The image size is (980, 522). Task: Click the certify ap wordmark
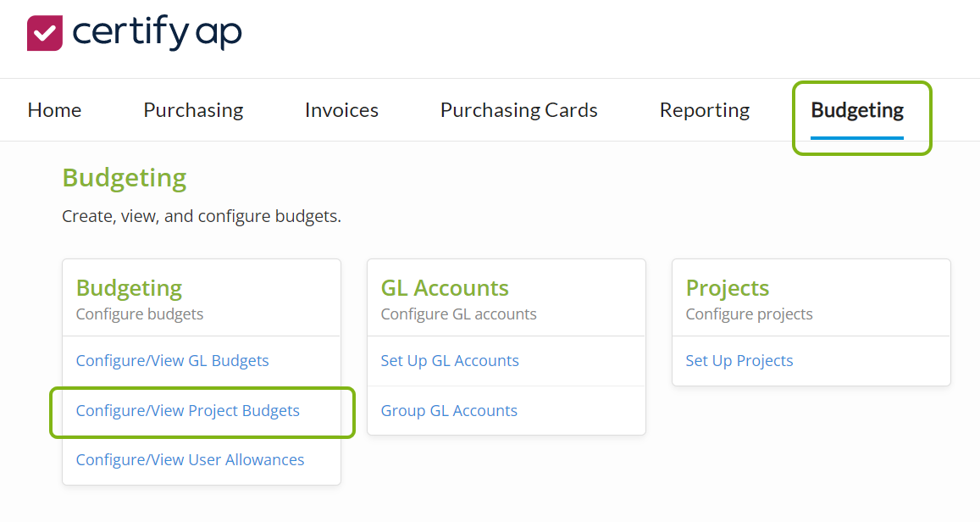157,34
